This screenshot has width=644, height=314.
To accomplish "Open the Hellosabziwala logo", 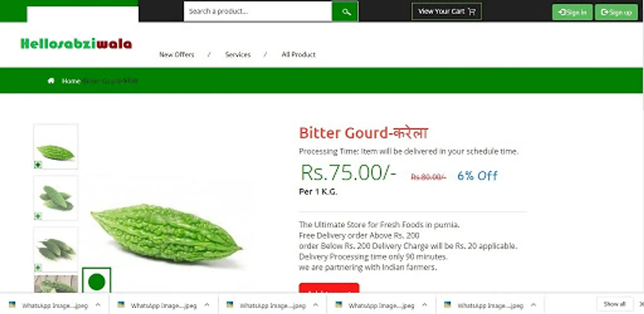I will coord(76,44).
